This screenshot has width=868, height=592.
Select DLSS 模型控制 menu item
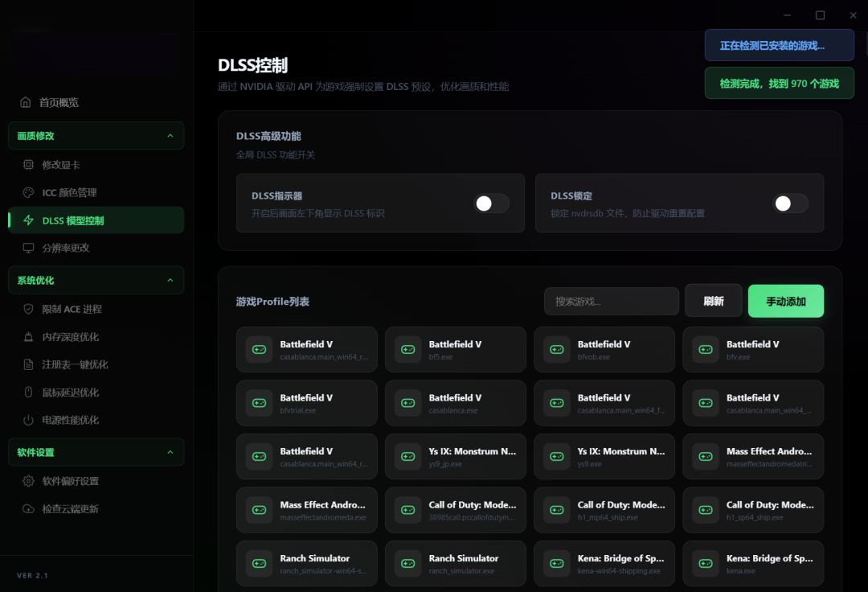[x=96, y=220]
